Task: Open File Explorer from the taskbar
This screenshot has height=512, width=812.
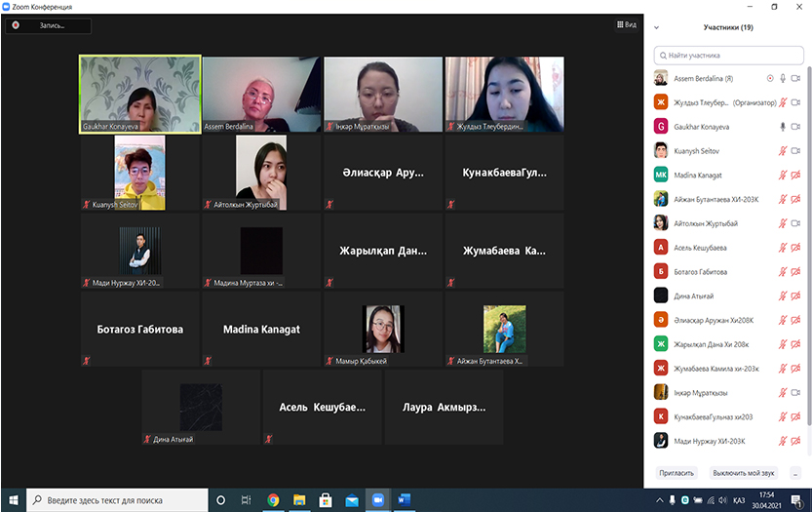Action: point(299,500)
